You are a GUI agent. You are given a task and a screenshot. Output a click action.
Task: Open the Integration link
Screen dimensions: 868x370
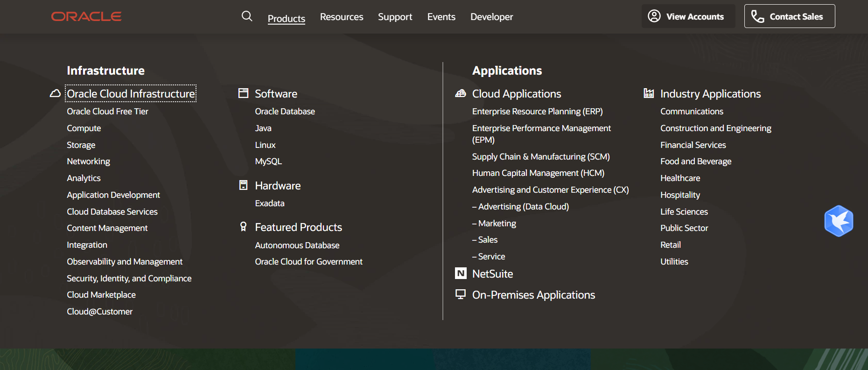pos(87,245)
